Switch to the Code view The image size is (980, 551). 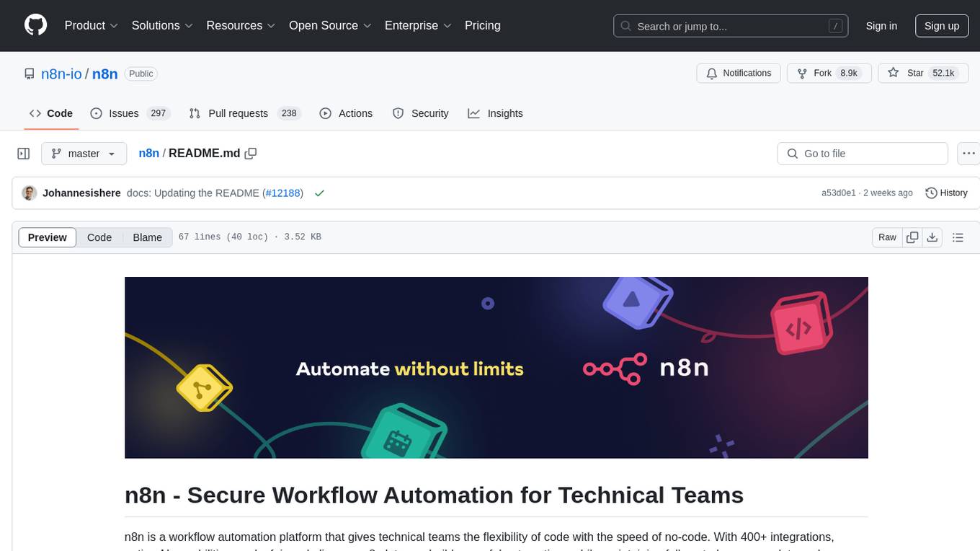tap(99, 237)
